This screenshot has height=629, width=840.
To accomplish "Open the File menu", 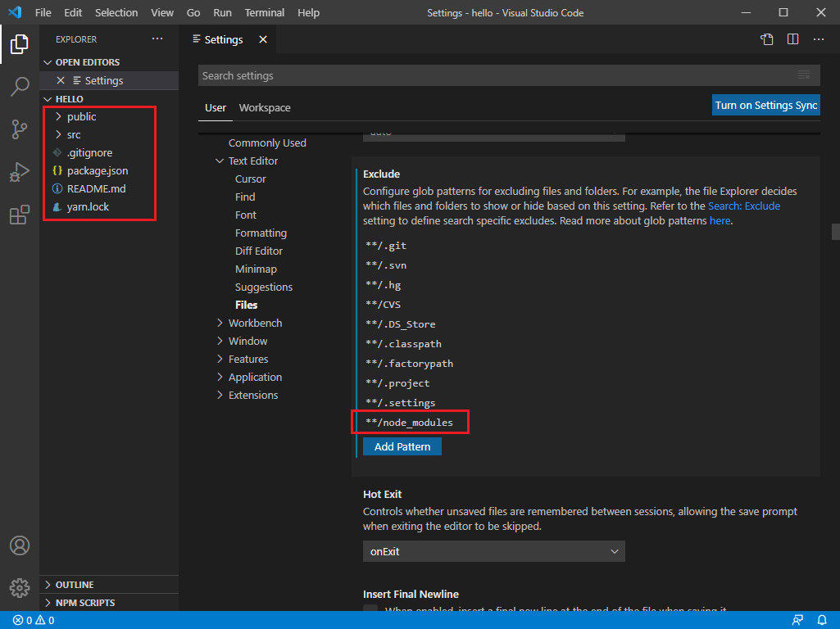I will [43, 12].
